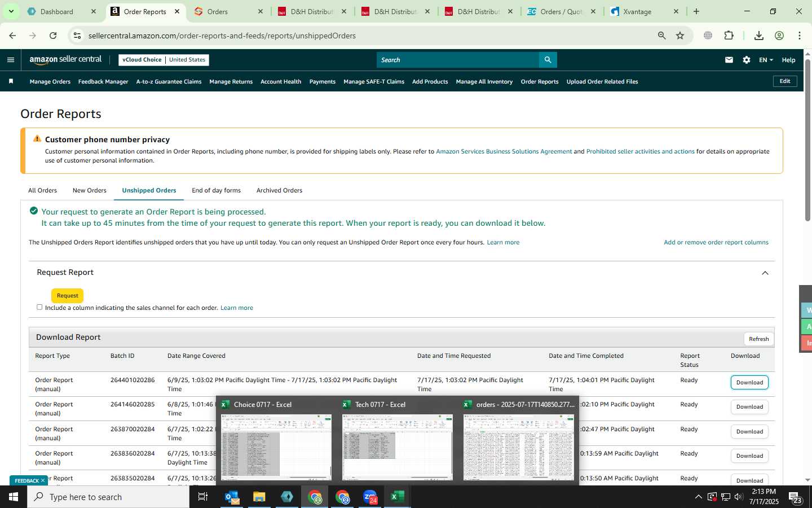This screenshot has width=812, height=508.
Task: Open the Chrome profile icon
Action: (x=779, y=36)
